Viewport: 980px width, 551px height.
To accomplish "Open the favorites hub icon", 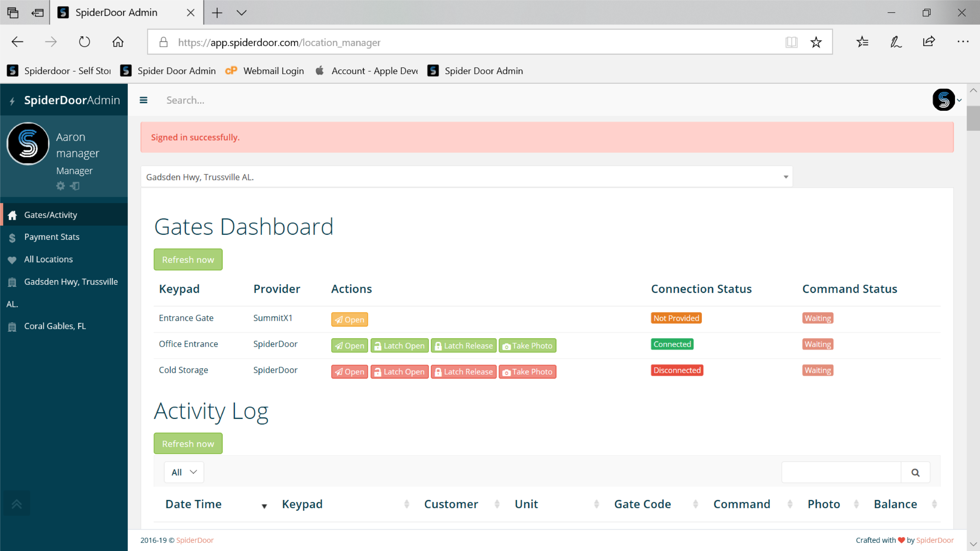I will tap(862, 42).
